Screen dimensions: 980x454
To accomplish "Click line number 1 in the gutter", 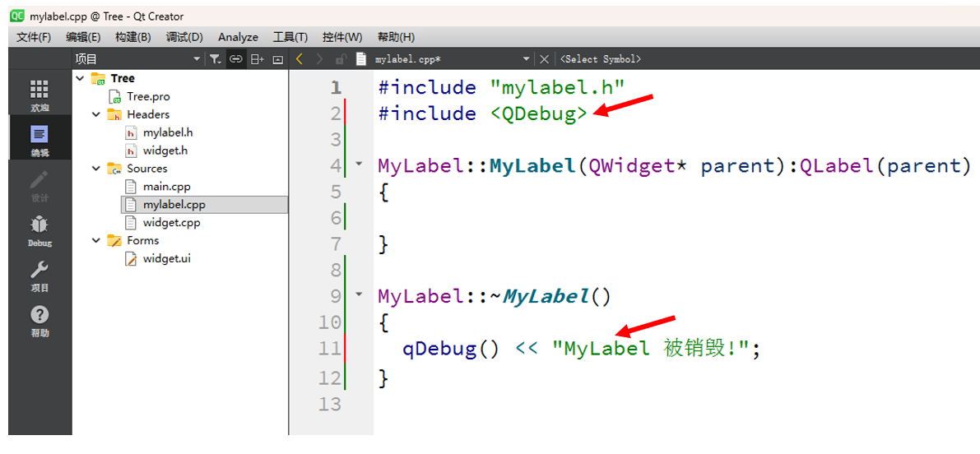I will click(x=337, y=87).
